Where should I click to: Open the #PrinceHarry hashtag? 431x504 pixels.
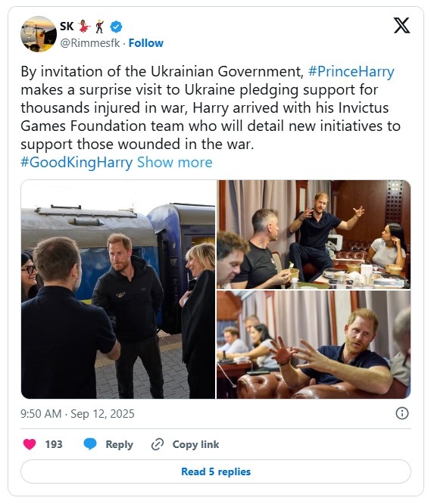coord(351,72)
